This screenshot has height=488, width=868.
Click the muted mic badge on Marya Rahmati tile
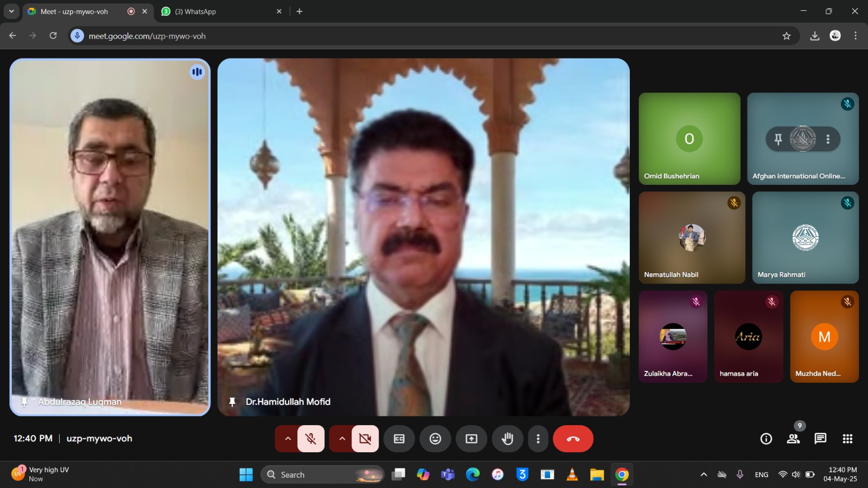click(847, 203)
